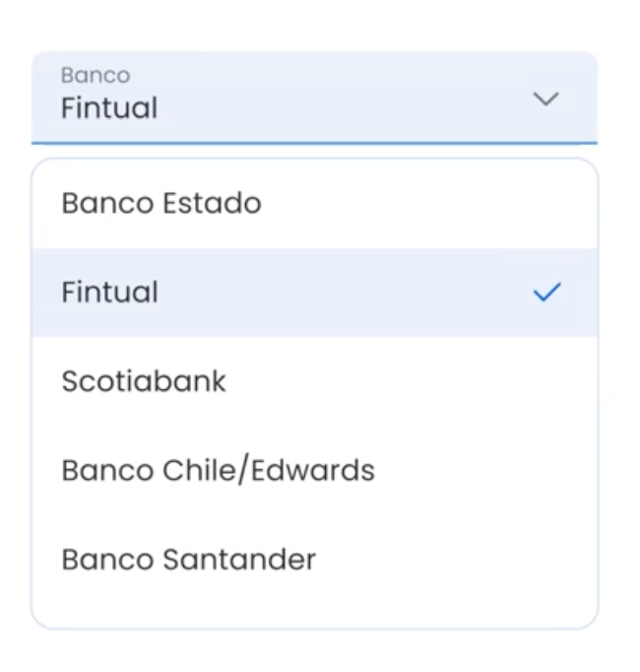Click the selected value Fintual in field

(x=109, y=107)
